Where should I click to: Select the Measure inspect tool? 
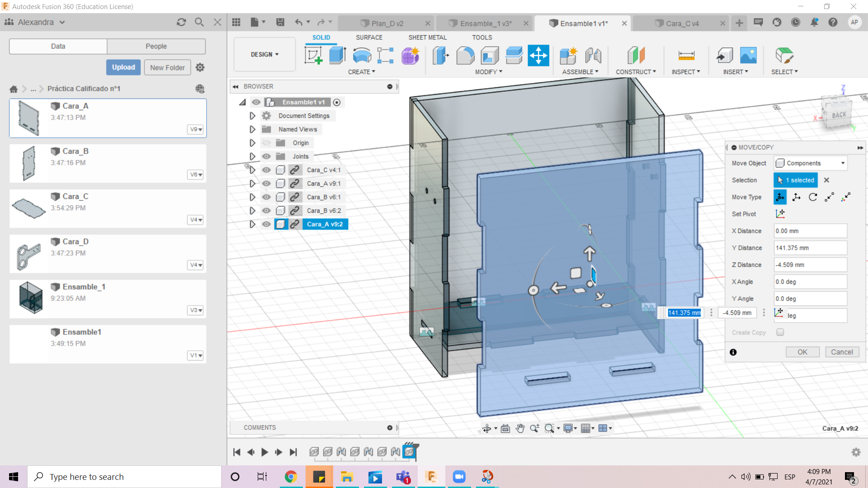(686, 56)
